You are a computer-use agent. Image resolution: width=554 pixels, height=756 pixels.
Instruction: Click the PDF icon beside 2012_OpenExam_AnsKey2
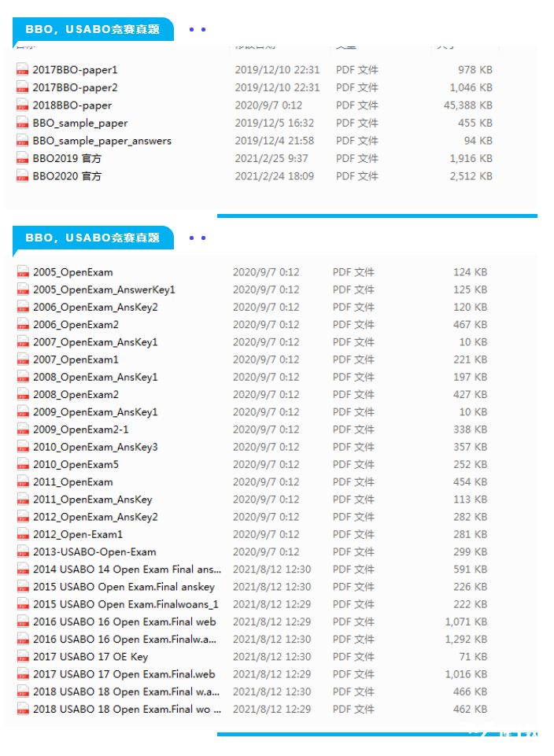(x=23, y=517)
